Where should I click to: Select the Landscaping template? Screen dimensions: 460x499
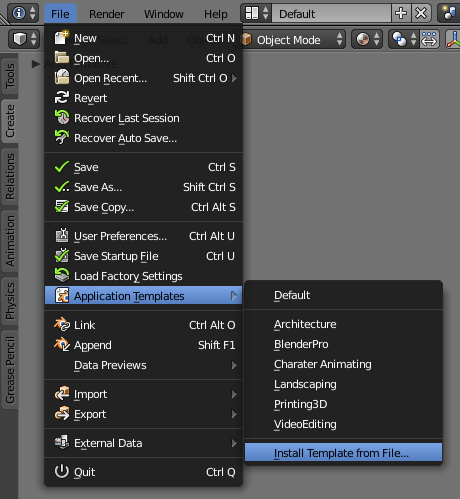point(344,384)
